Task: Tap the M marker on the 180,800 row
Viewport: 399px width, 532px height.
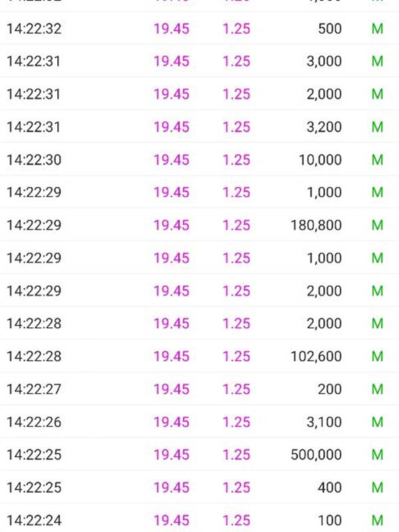Action: [377, 225]
